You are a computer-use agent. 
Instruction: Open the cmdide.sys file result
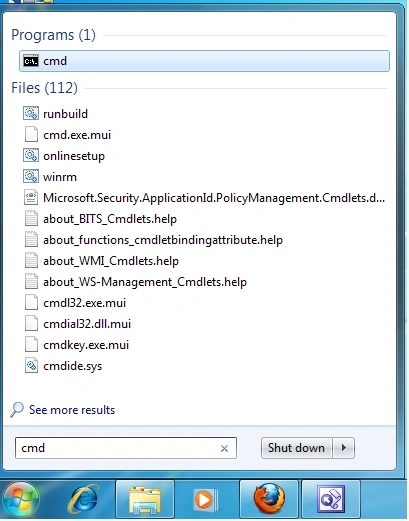tap(72, 366)
